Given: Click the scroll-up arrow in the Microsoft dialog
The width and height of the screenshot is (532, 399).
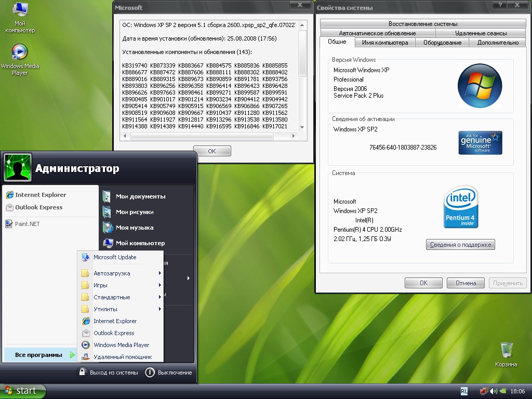Looking at the screenshot, I should pyautogui.click(x=302, y=25).
